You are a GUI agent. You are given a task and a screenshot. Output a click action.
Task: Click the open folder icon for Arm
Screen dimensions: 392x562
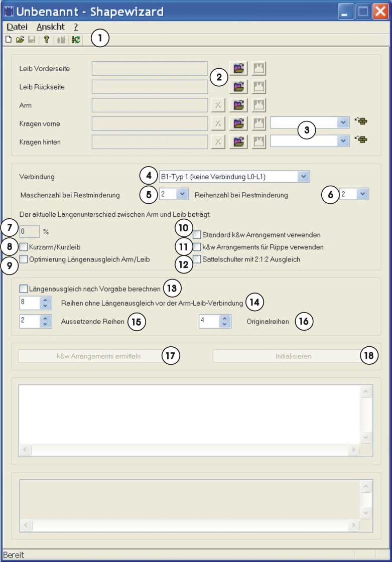coord(239,105)
